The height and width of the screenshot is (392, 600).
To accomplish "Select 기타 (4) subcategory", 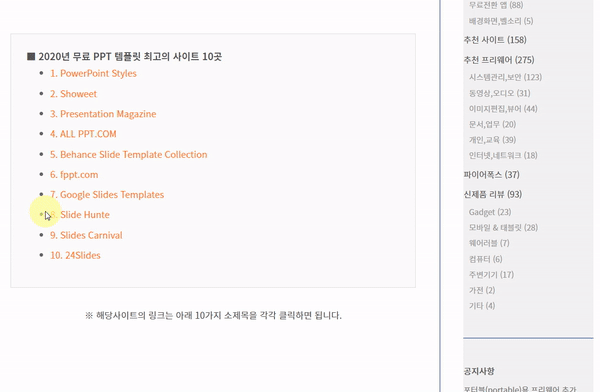I will (482, 306).
